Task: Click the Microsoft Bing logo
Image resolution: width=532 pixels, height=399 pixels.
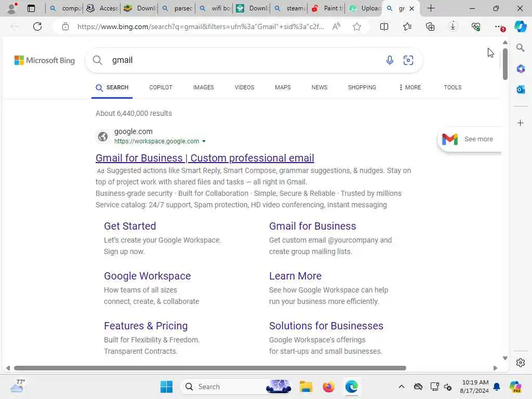Action: (45, 60)
